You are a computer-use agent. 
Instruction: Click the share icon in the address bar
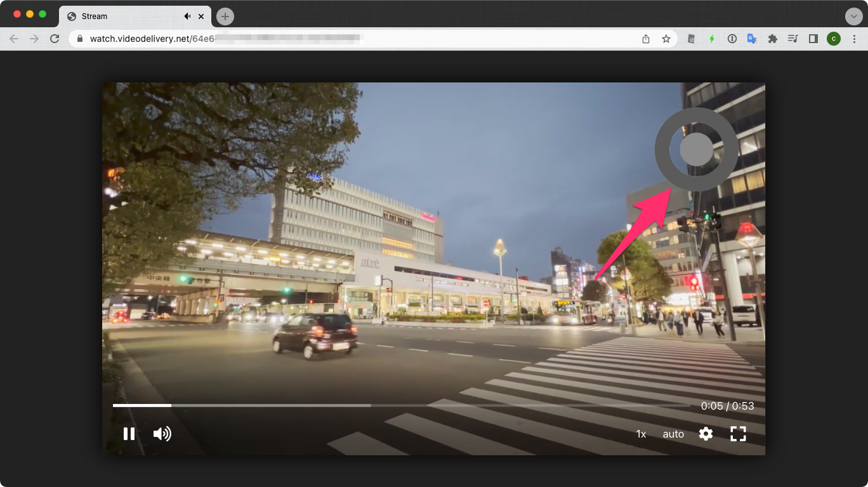(x=645, y=39)
